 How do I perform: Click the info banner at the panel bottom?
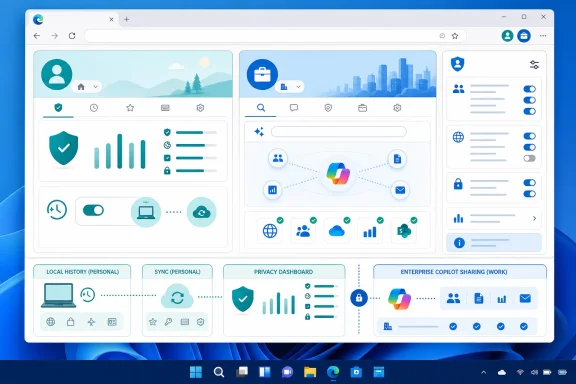(x=494, y=243)
